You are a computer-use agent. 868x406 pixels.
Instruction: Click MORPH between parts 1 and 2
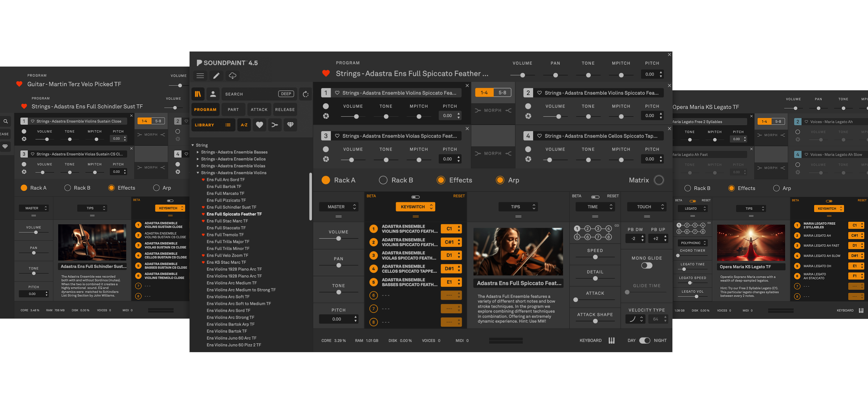point(493,111)
